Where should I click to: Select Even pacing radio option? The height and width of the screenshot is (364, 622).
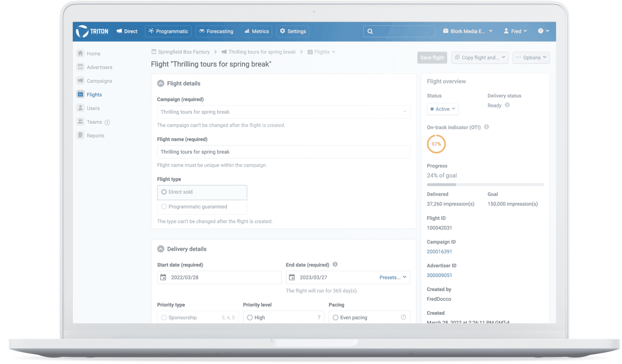click(x=335, y=317)
